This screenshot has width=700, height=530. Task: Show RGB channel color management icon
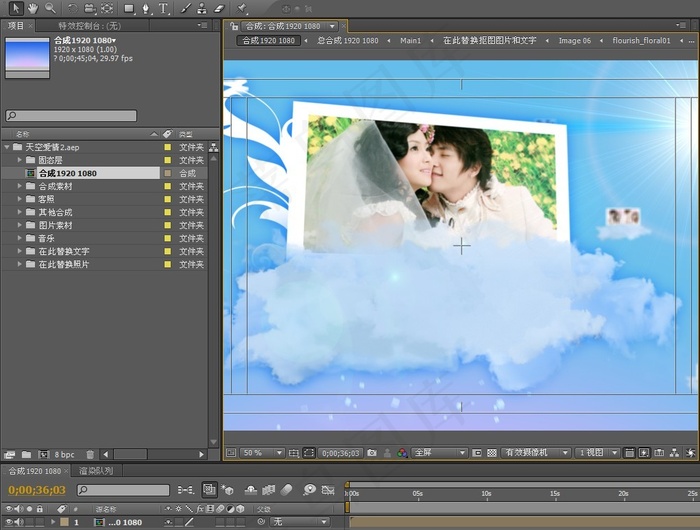402,453
